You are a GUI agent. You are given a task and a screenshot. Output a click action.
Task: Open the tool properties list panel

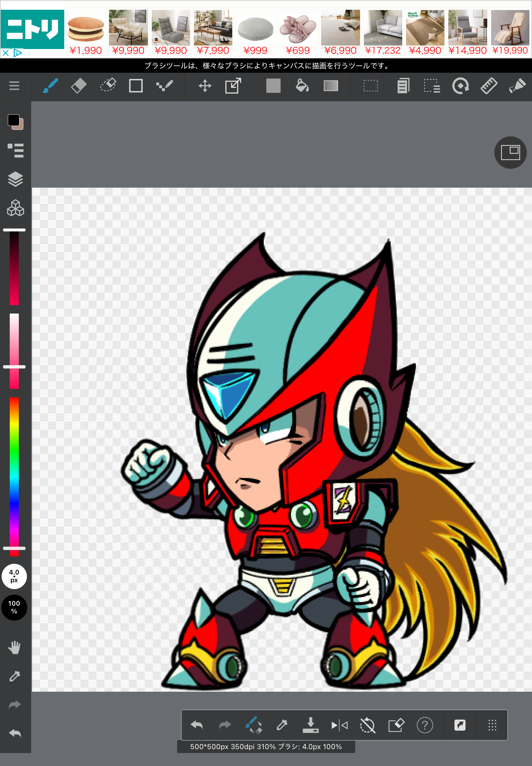[15, 150]
